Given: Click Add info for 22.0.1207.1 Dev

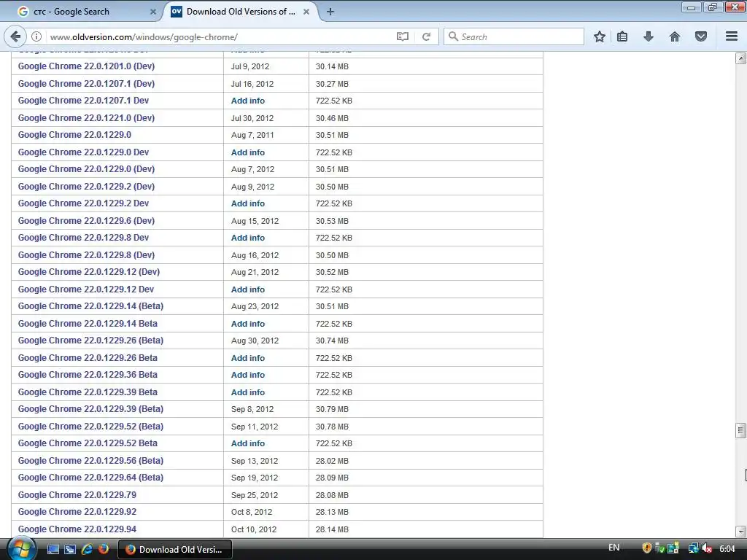Looking at the screenshot, I should click(248, 101).
